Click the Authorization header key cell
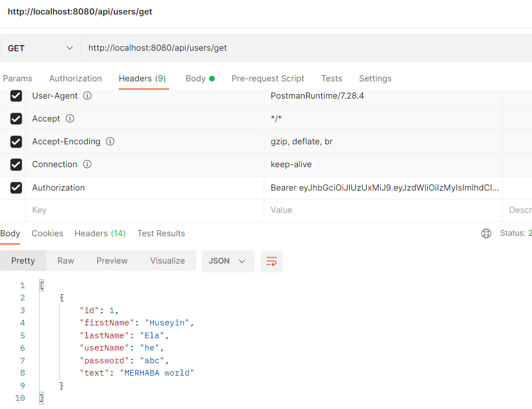Image resolution: width=532 pixels, height=409 pixels. (x=144, y=188)
